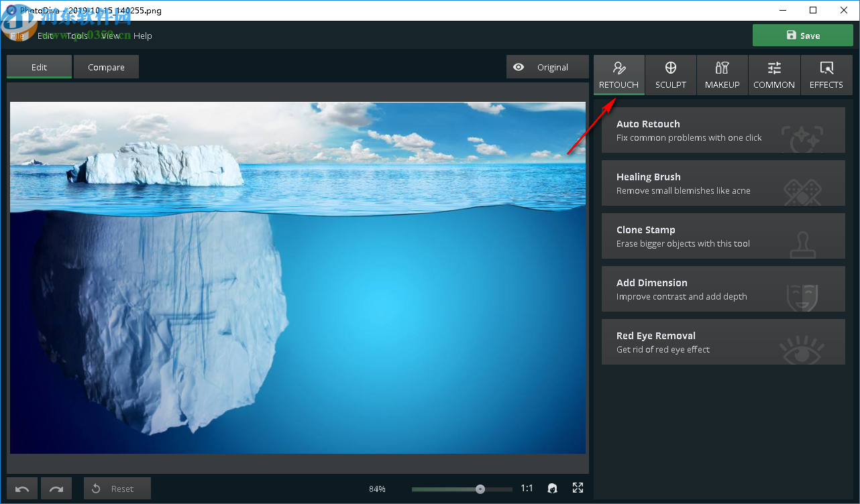860x504 pixels.
Task: Set zoom to 1:1 scale
Action: (527, 489)
